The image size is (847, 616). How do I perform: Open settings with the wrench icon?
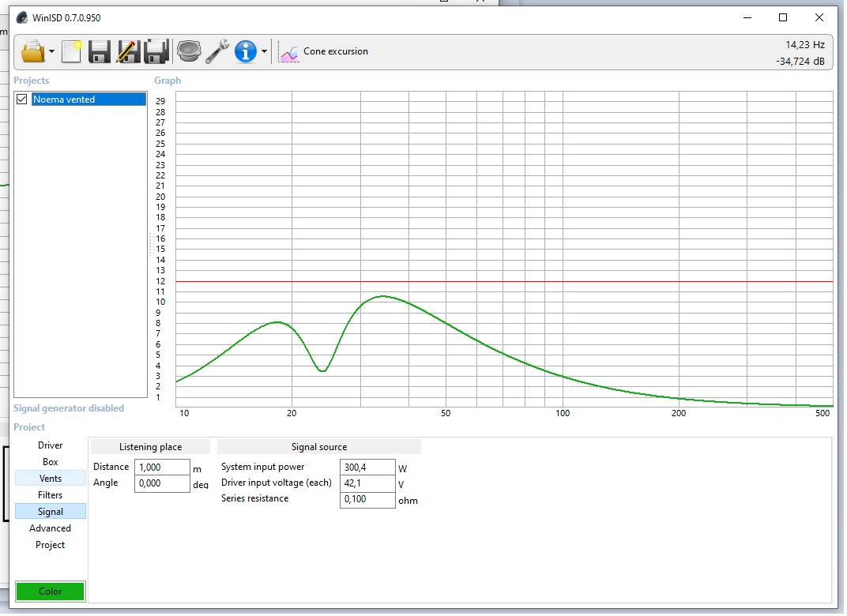216,51
